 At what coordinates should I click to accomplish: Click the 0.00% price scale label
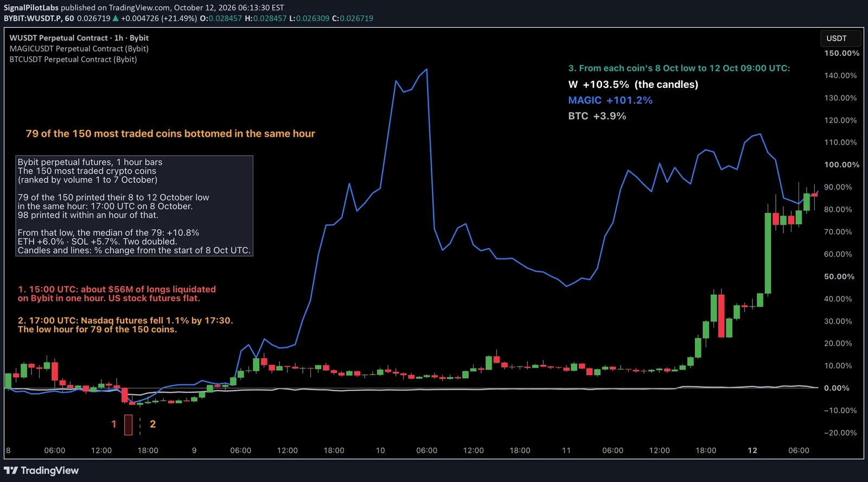pos(837,388)
